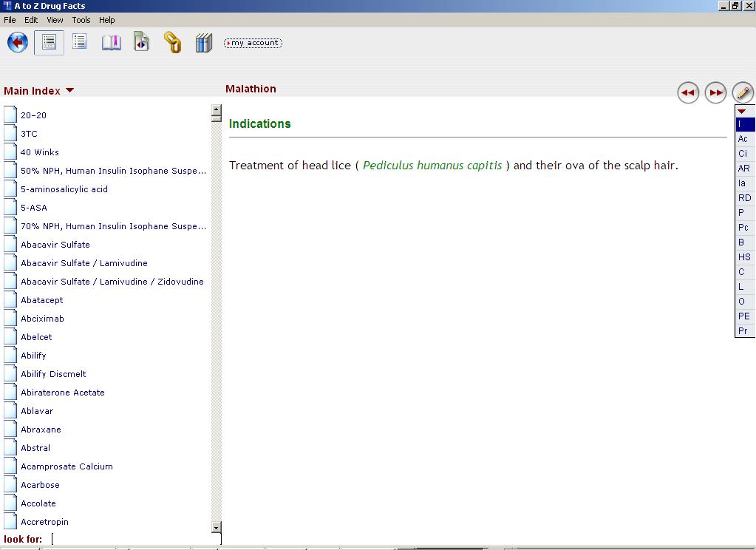Click the blue globe back arrow icon
756x550 pixels.
tap(18, 43)
